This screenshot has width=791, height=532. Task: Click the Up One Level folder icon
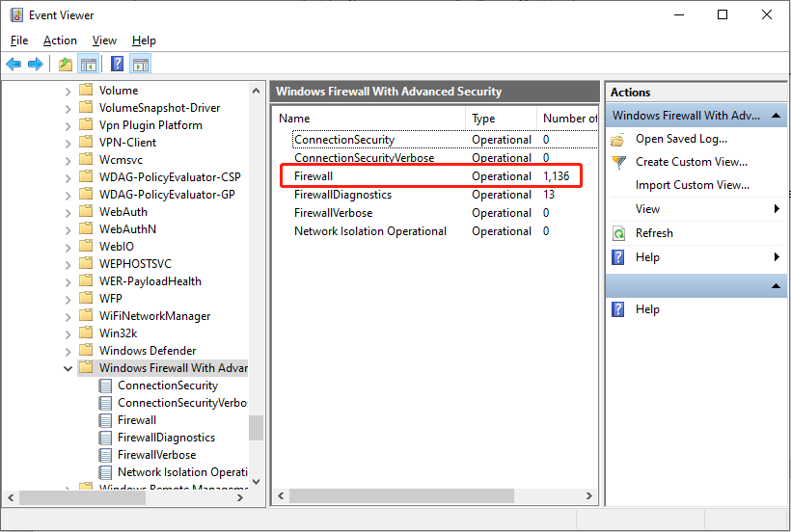coord(66,64)
